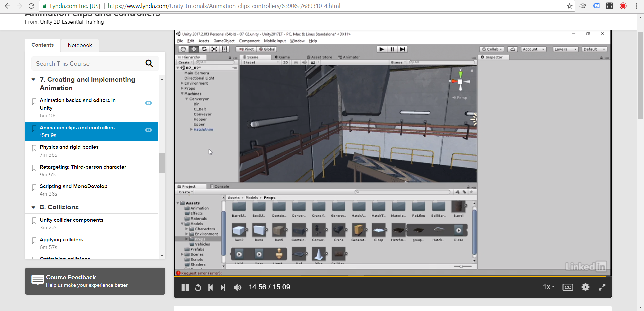Click the Unity Play mode button
Image resolution: width=644 pixels, height=311 pixels.
point(382,49)
